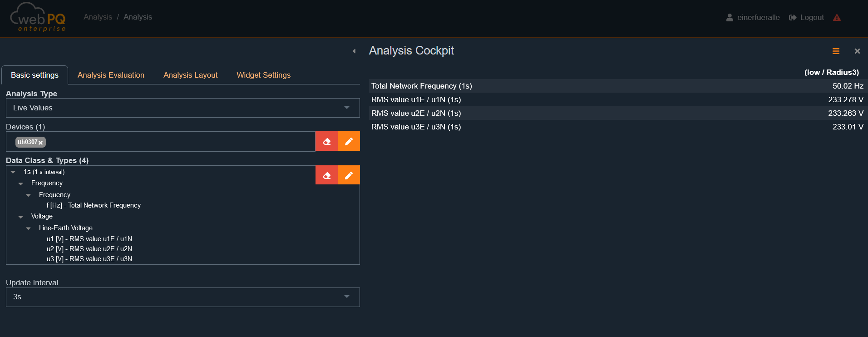
Task: Switch to Basic settings tab
Action: pyautogui.click(x=35, y=75)
